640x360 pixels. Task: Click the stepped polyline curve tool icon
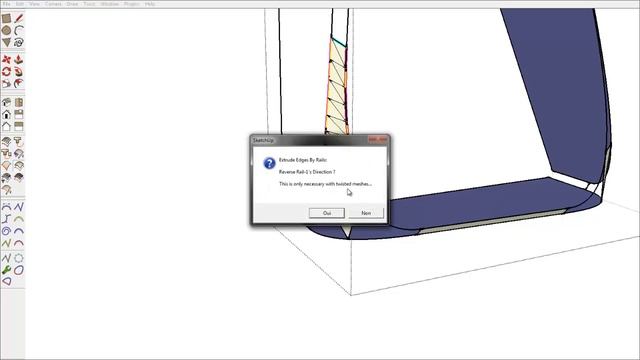(6, 219)
